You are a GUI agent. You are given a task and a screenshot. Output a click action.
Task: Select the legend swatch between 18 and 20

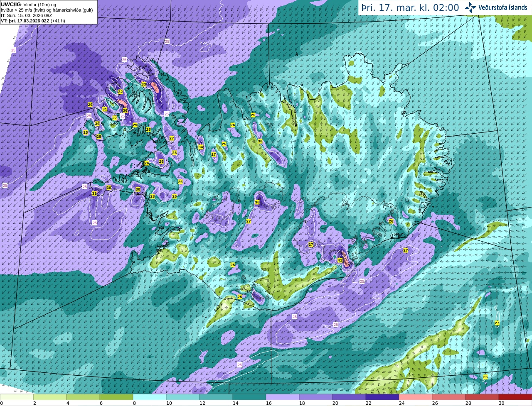316,397
